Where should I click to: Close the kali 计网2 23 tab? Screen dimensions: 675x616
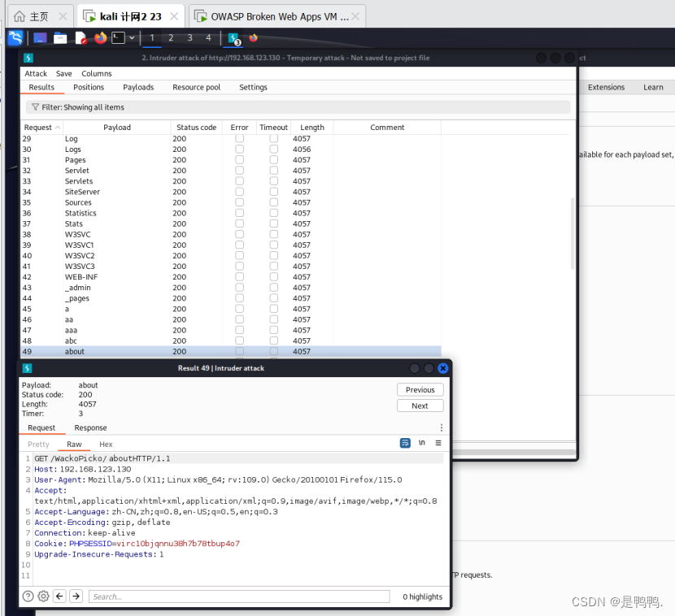pos(174,16)
